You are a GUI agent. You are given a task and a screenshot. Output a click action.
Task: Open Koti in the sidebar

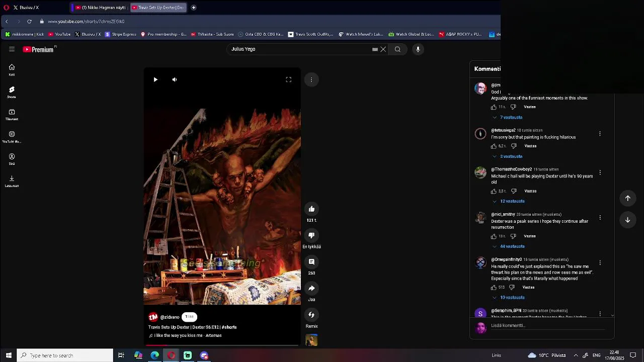[12, 70]
